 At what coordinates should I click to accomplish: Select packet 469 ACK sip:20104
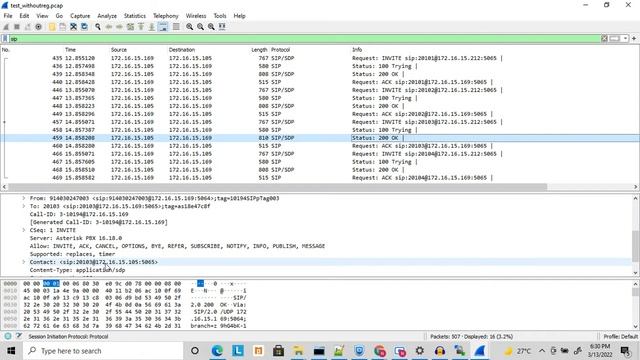(320, 178)
